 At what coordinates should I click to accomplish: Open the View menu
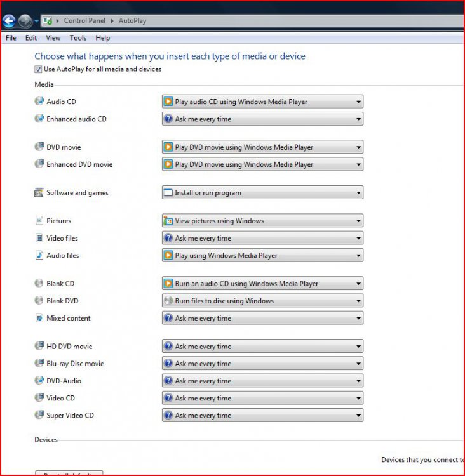point(53,38)
